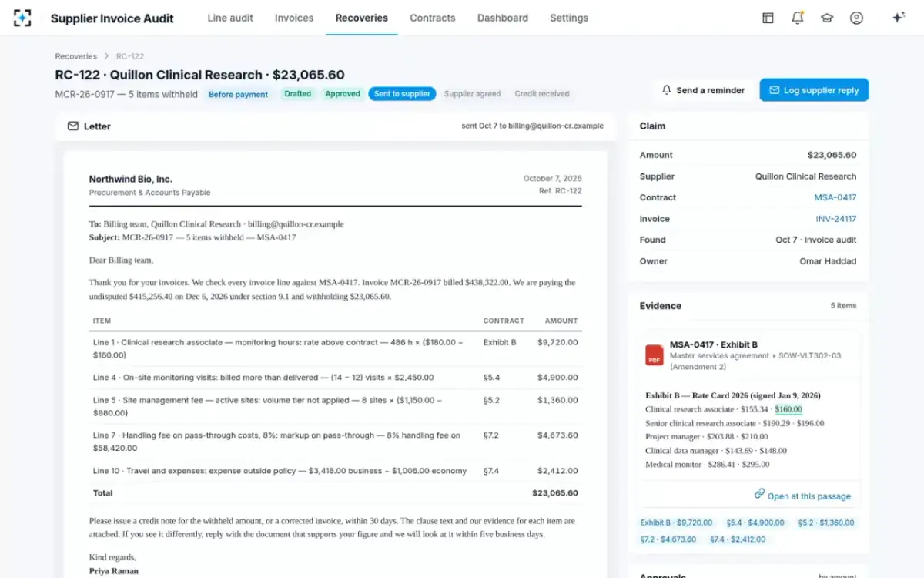Viewport: 924px width, 578px height.
Task: Click Log supplier reply button
Action: tap(814, 90)
